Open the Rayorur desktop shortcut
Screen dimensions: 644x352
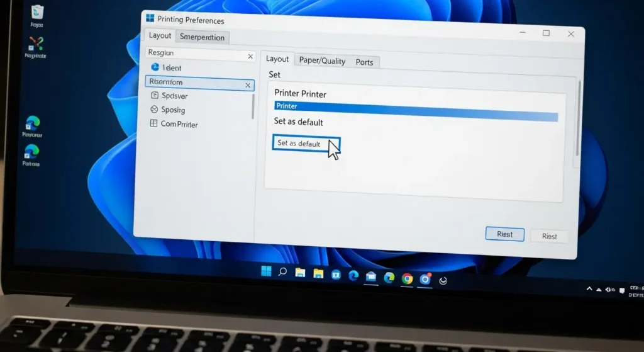(32, 126)
